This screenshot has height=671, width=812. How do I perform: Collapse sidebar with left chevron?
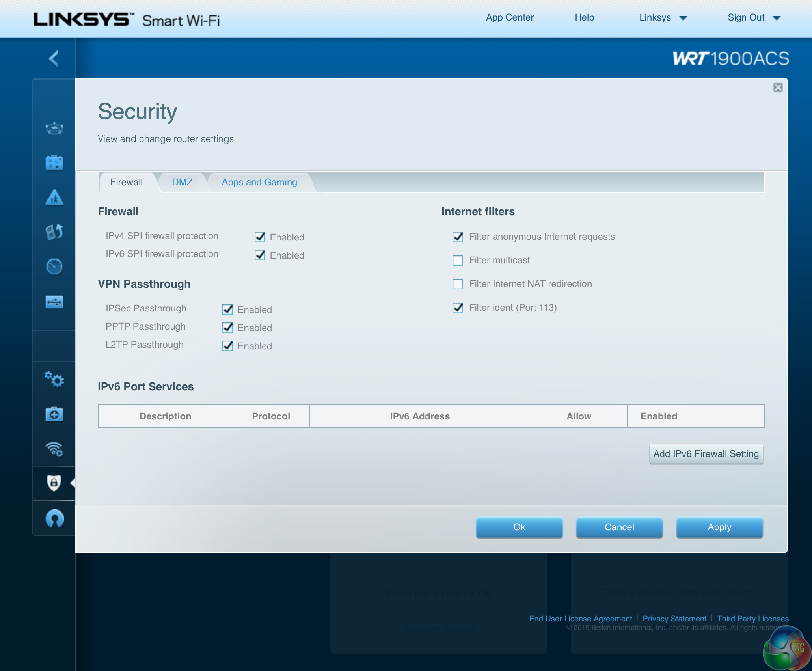(x=54, y=59)
